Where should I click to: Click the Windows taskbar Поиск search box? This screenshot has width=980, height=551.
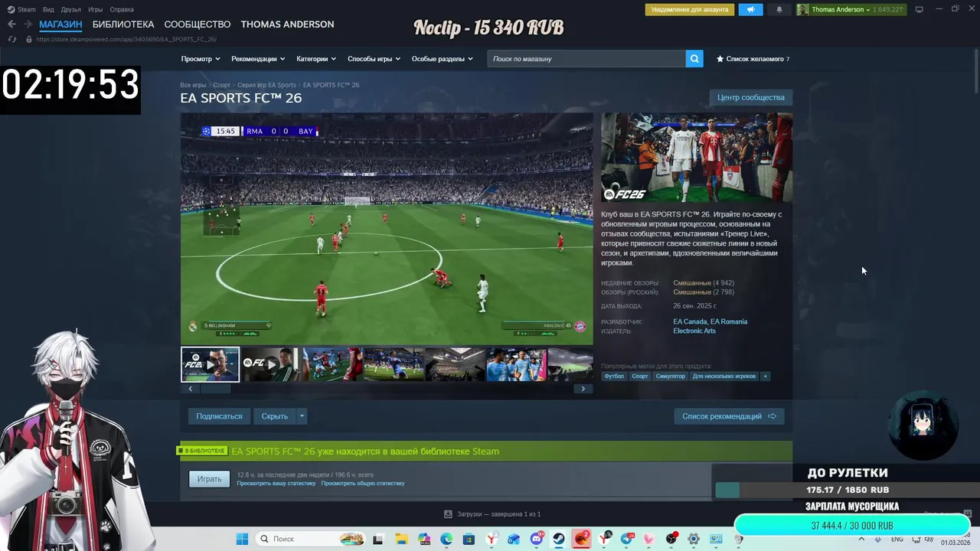tap(309, 539)
